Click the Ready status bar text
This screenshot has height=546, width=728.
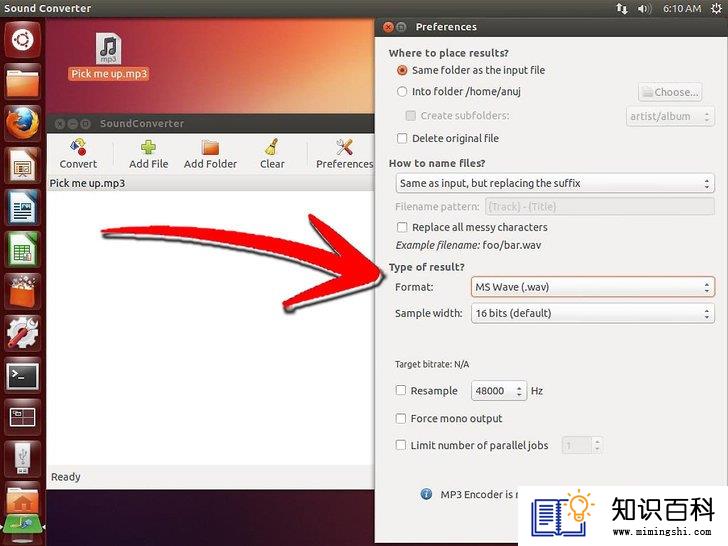click(x=65, y=477)
